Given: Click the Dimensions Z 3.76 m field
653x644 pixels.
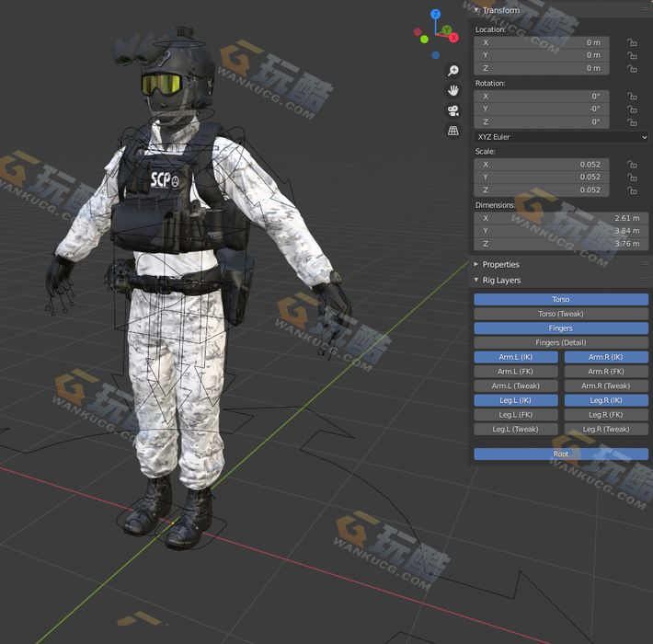Looking at the screenshot, I should point(561,244).
